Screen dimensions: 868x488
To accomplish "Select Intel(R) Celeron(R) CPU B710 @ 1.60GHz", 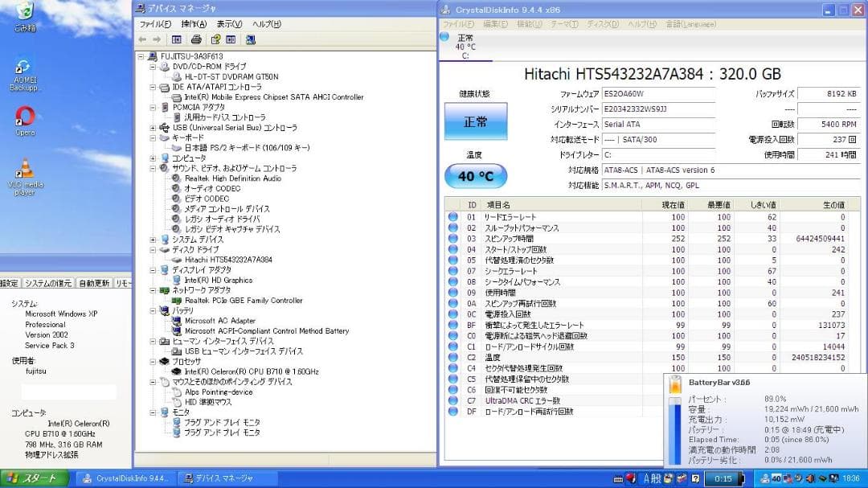I will 252,371.
